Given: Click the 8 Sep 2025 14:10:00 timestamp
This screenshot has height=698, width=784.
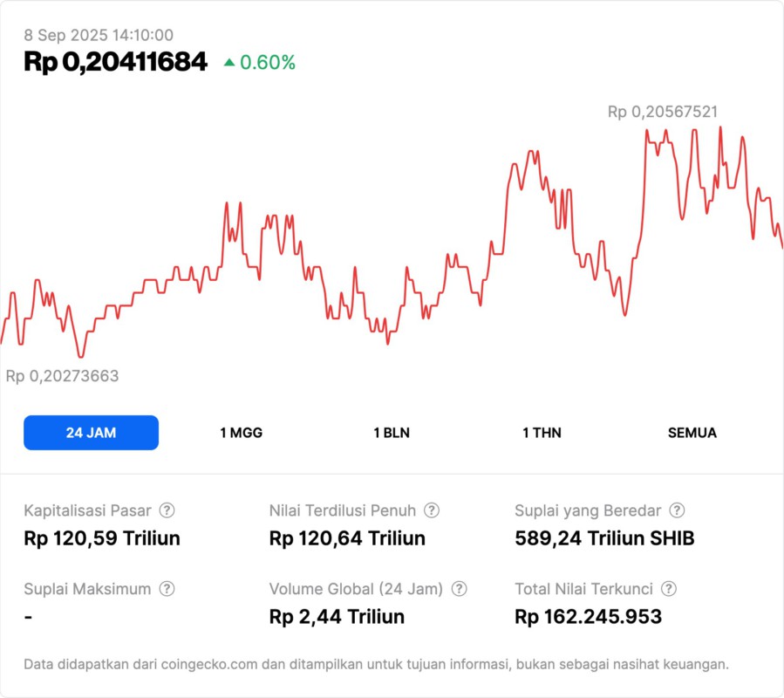Looking at the screenshot, I should (99, 36).
